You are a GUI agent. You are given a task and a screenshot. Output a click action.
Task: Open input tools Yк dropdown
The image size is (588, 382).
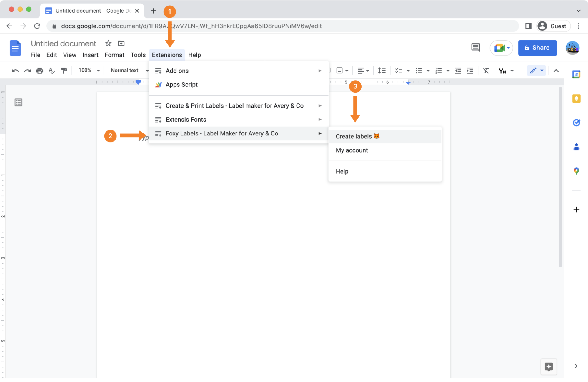pos(506,71)
